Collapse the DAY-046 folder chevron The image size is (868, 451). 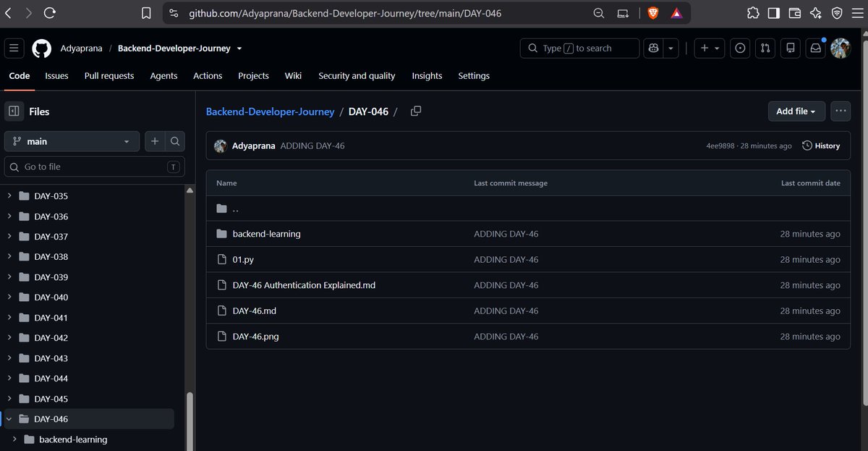9,419
